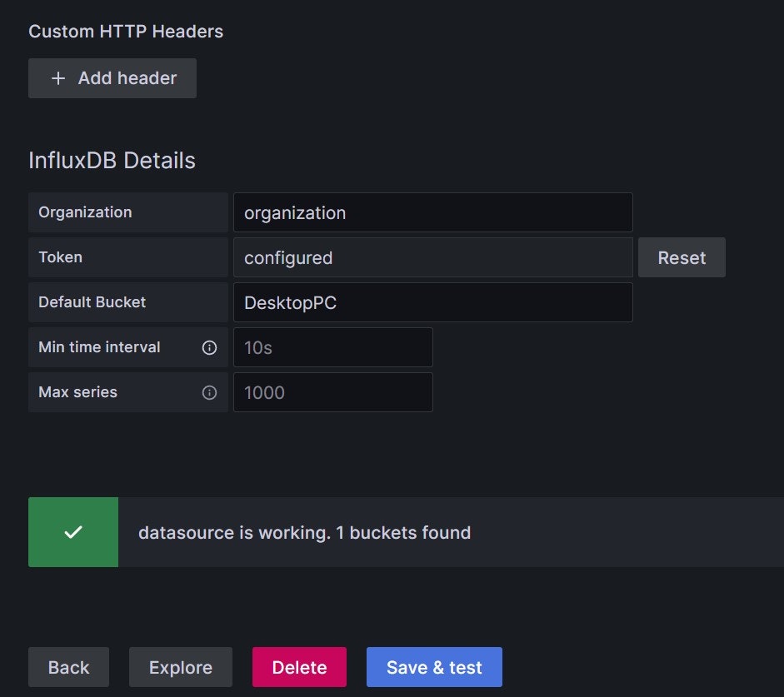Click 'datasource is working. 1 buckets found' message
Image resolution: width=784 pixels, height=697 pixels.
(304, 533)
